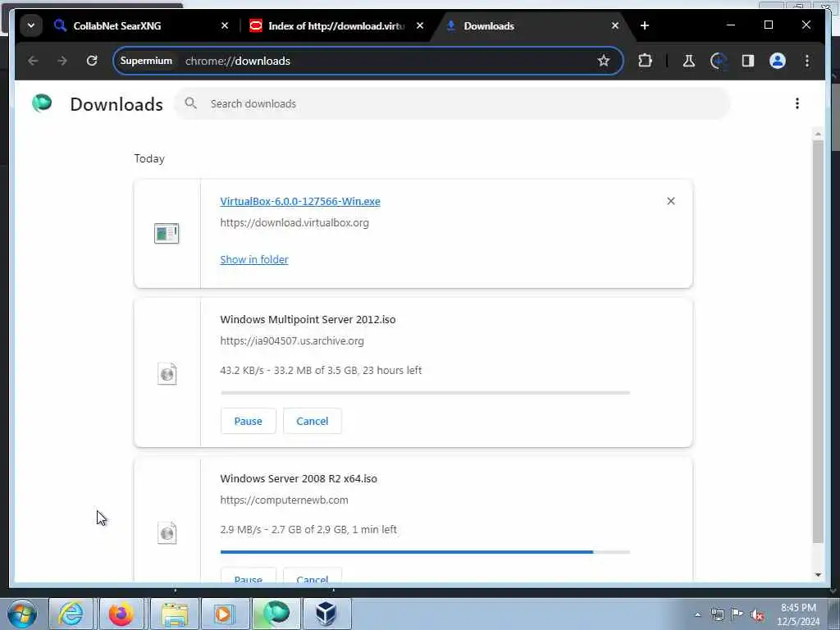Go forward to next page

coord(62,61)
